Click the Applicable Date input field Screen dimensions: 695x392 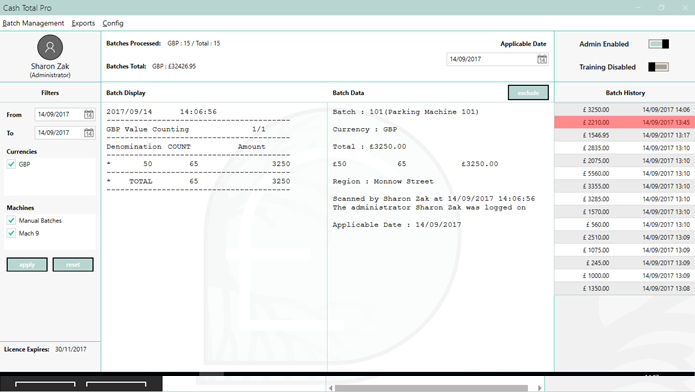tap(491, 59)
